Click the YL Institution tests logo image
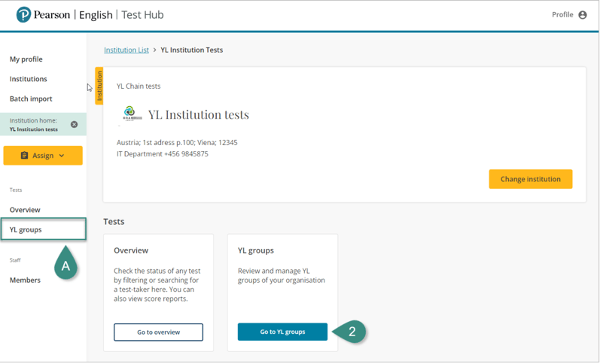This screenshot has width=600, height=364. 130,114
